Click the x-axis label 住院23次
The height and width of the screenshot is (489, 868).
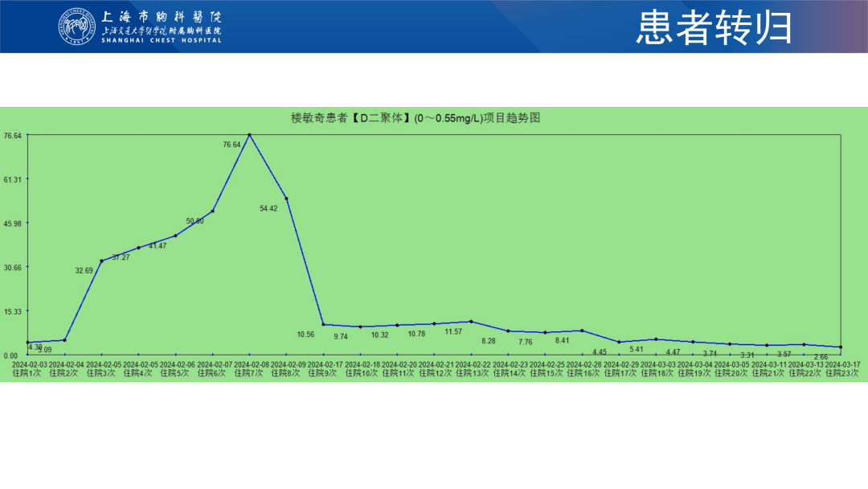click(842, 373)
